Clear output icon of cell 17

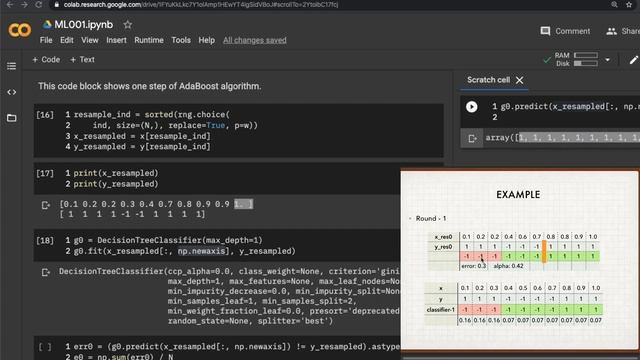[46, 205]
